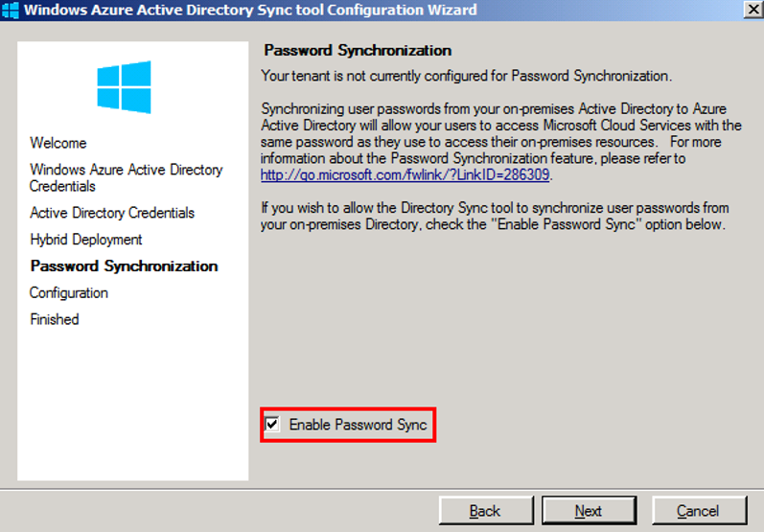Close the Configuration Wizard window
764x532 pixels.
pos(752,10)
